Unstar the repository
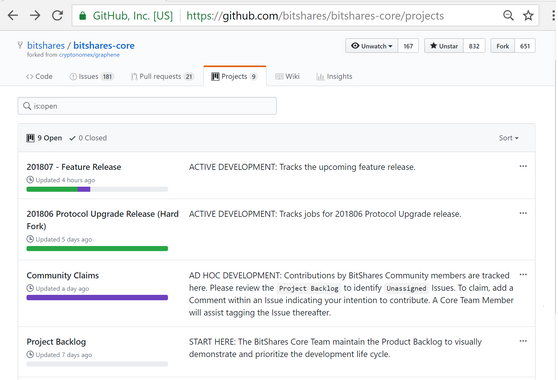558x380 pixels. click(x=444, y=46)
